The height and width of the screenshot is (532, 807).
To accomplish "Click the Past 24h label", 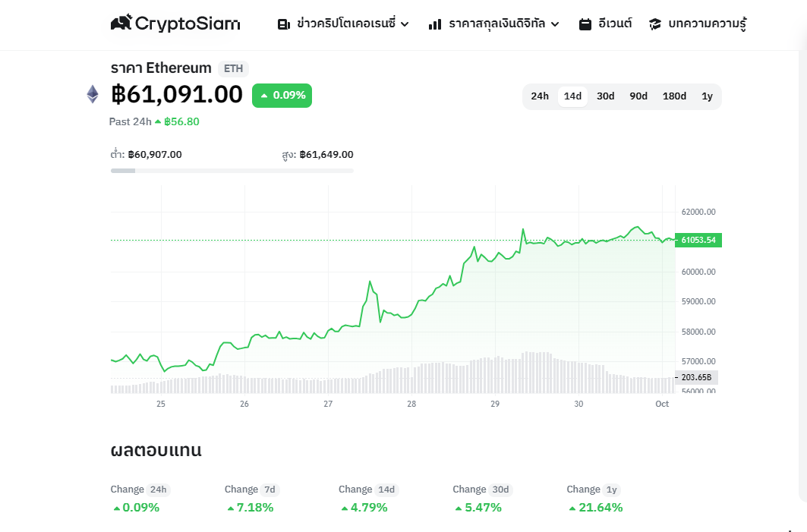I will [131, 122].
